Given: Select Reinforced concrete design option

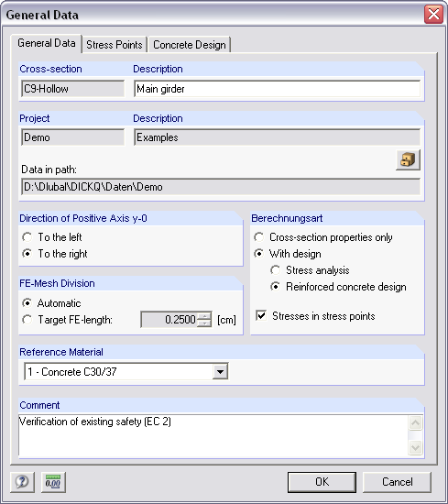Looking at the screenshot, I should [275, 287].
